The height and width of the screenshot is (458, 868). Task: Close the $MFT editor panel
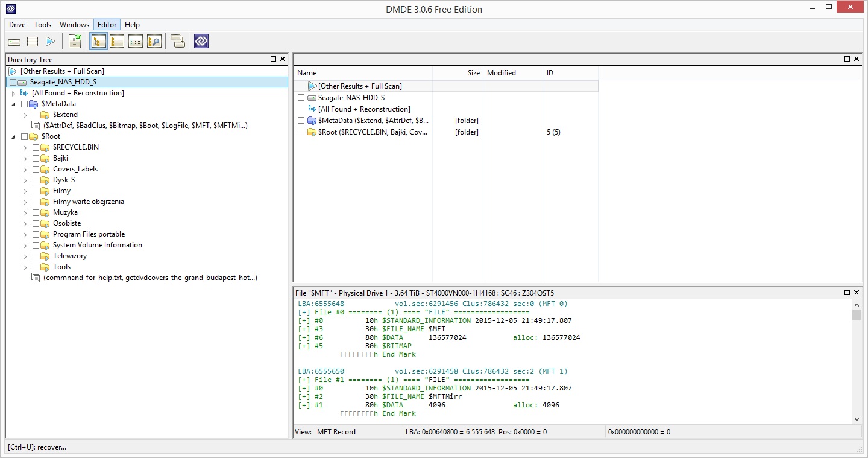pos(856,293)
